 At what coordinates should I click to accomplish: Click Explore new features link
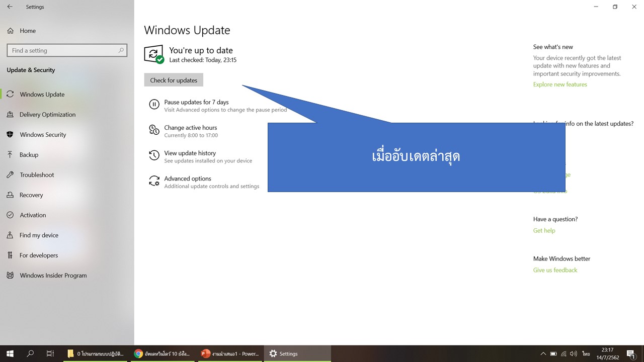(560, 84)
